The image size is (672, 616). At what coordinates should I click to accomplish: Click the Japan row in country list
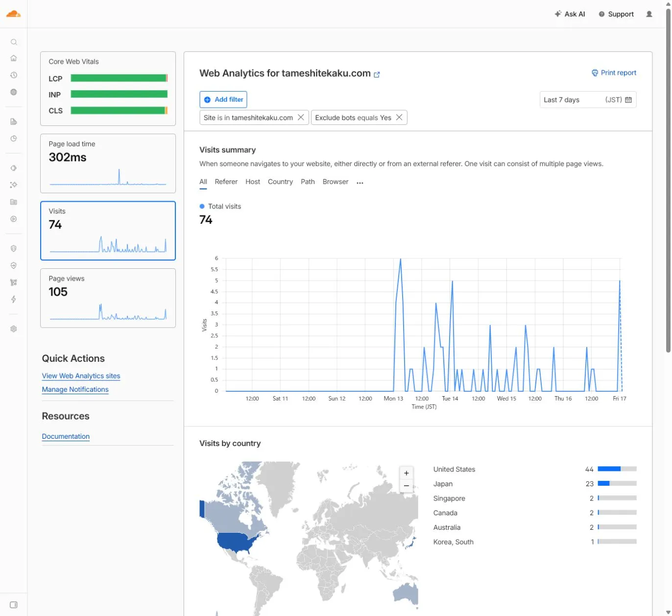pyautogui.click(x=535, y=484)
